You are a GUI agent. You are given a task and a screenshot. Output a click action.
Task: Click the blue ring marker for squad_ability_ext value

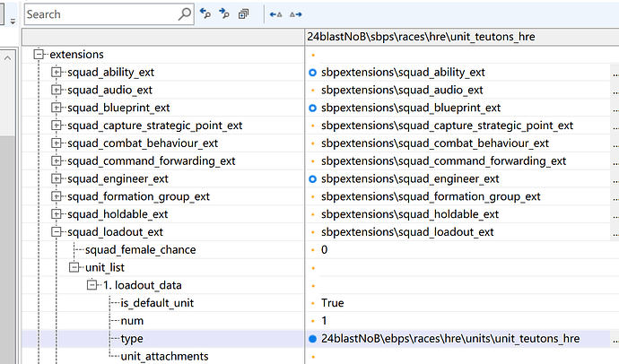(x=313, y=73)
